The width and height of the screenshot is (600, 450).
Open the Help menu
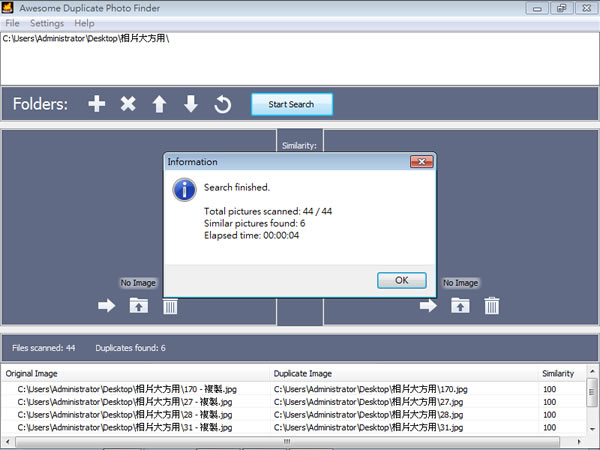click(x=84, y=23)
